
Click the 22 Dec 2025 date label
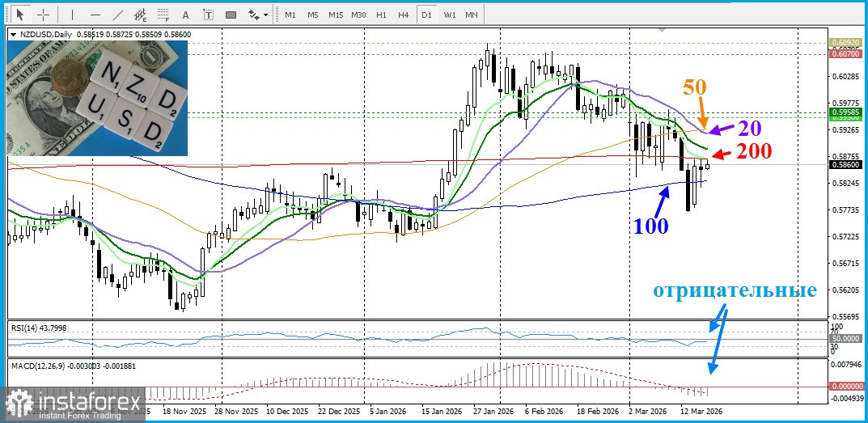[x=340, y=412]
